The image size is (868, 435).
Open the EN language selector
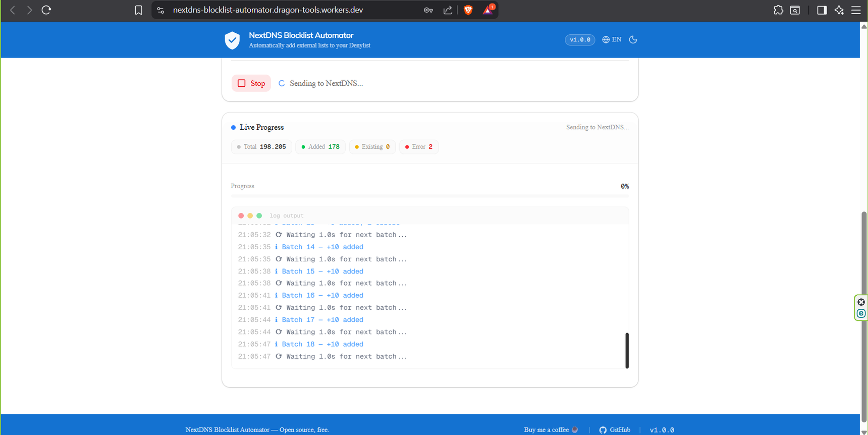(x=612, y=39)
